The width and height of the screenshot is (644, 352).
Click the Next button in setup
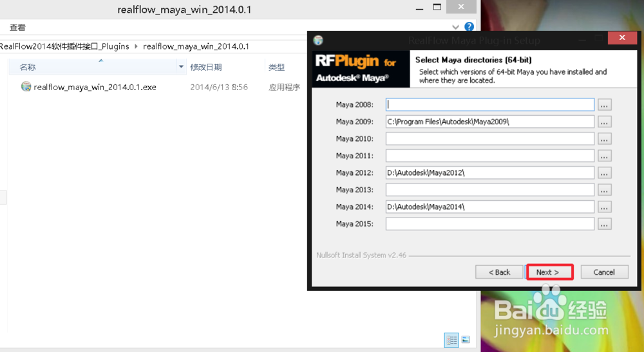(x=549, y=272)
